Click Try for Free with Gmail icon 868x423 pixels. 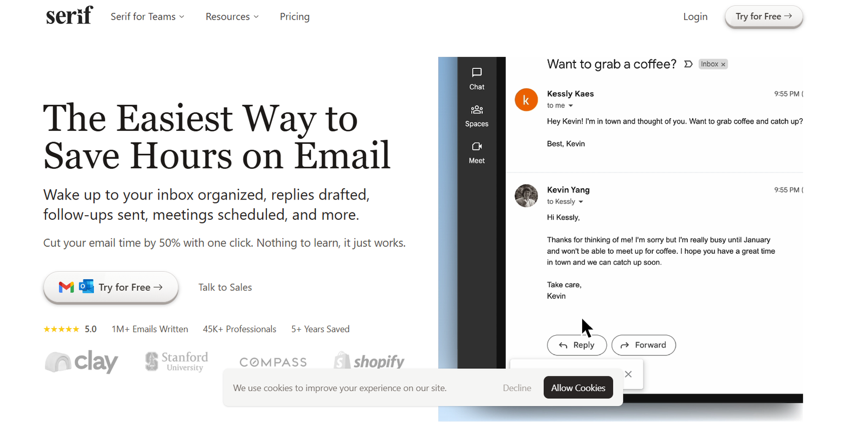coord(111,287)
